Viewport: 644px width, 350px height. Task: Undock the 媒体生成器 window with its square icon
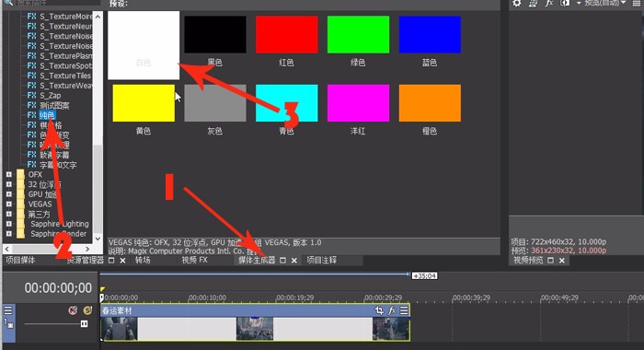[282, 261]
